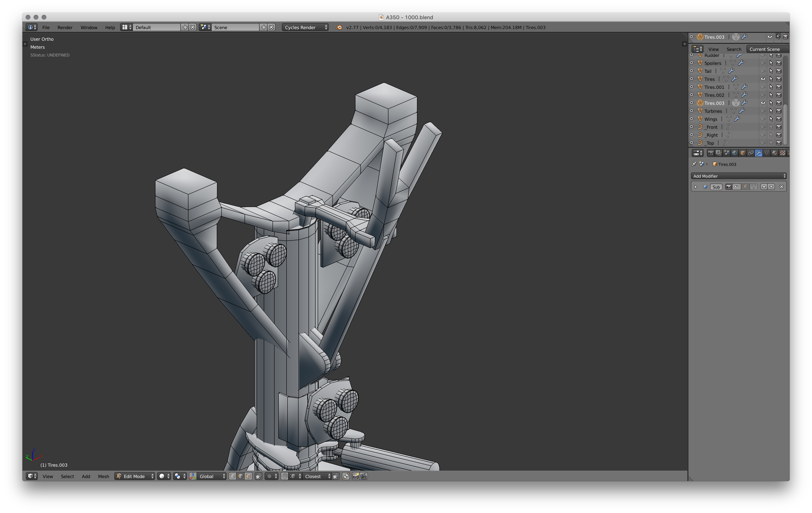Click the OpenGL render animation clapper icon

click(x=363, y=476)
